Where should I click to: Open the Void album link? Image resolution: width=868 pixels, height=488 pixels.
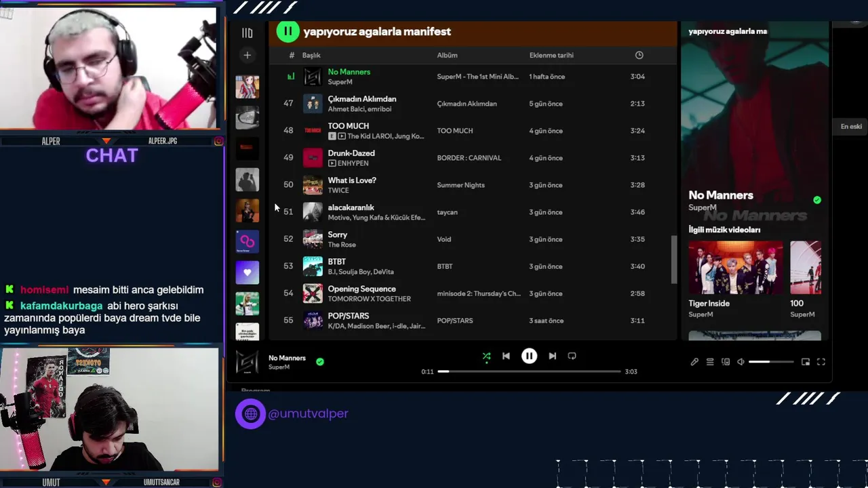tap(444, 239)
